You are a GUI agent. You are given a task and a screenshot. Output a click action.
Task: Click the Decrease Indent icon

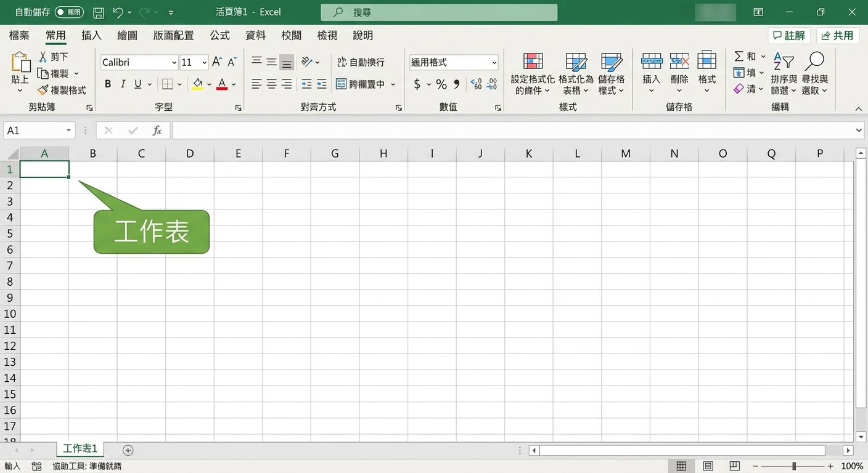306,84
